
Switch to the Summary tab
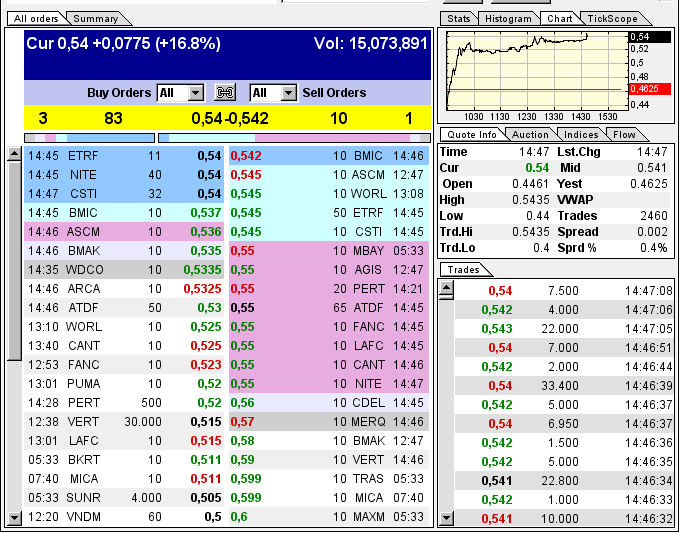coord(96,19)
